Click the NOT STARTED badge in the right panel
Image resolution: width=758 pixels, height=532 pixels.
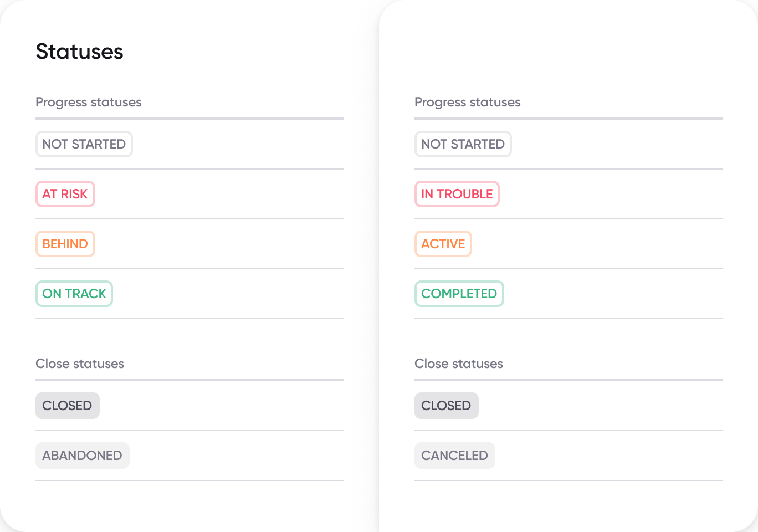click(463, 144)
